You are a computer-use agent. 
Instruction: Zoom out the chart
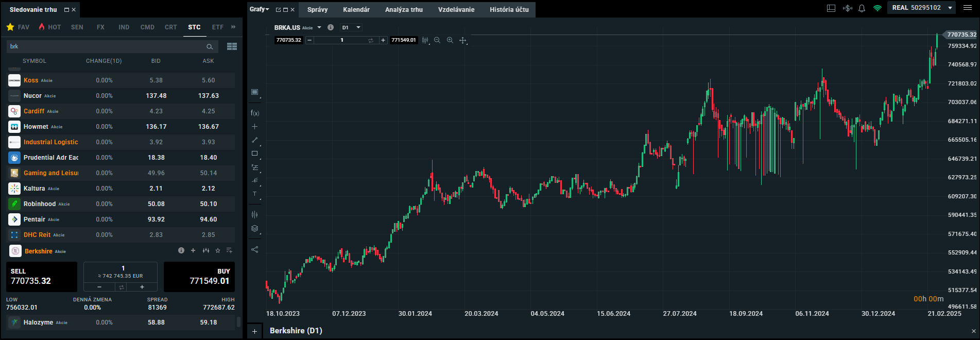[x=437, y=40]
